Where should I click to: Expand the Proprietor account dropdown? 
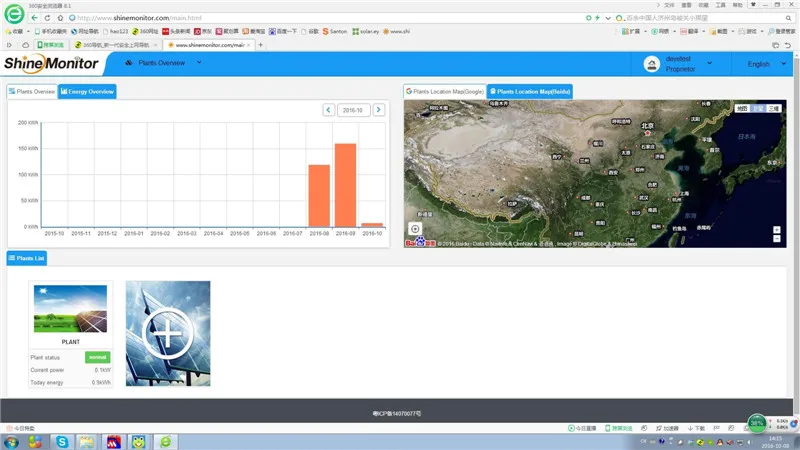[x=709, y=63]
